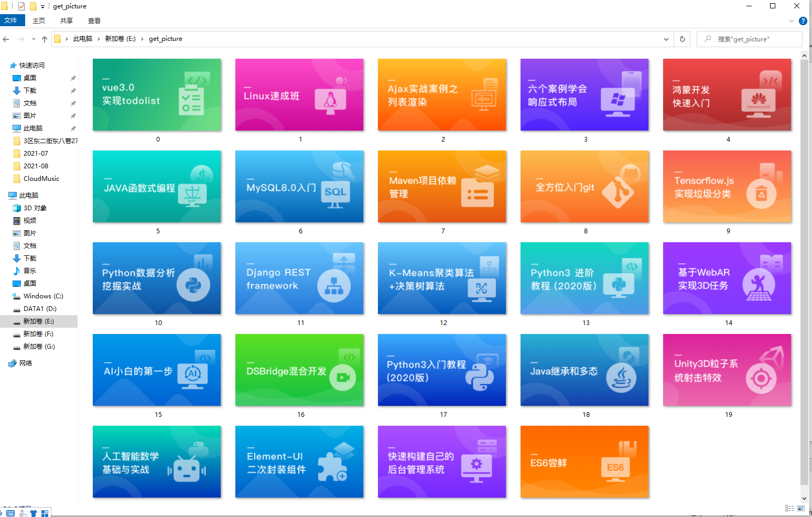The image size is (812, 517).
Task: Open the 共享 ribbon tab
Action: (x=67, y=21)
